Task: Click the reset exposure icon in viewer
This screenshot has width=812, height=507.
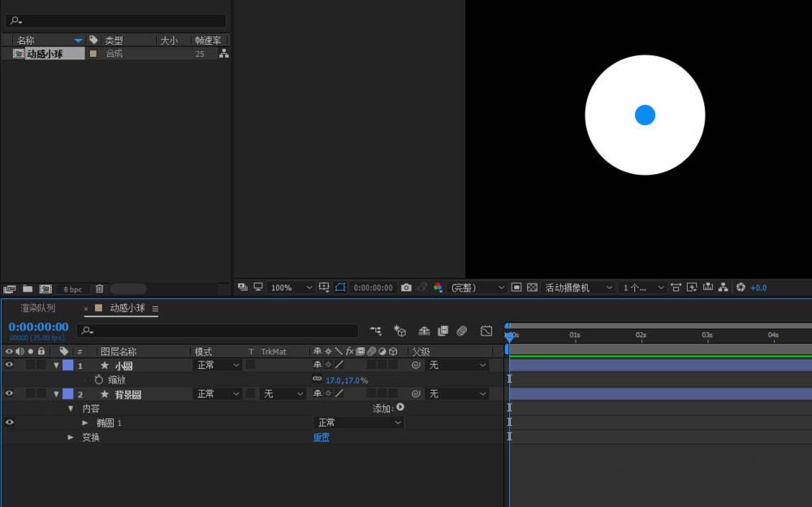Action: click(x=741, y=288)
